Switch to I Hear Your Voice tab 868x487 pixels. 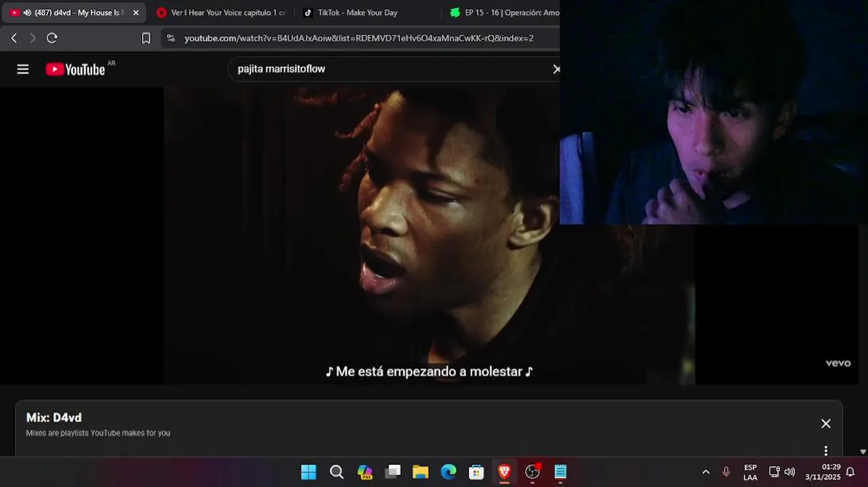(x=220, y=13)
